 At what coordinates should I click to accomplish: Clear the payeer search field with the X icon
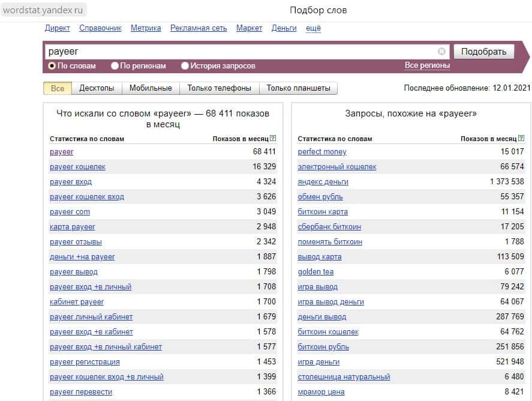[x=441, y=52]
